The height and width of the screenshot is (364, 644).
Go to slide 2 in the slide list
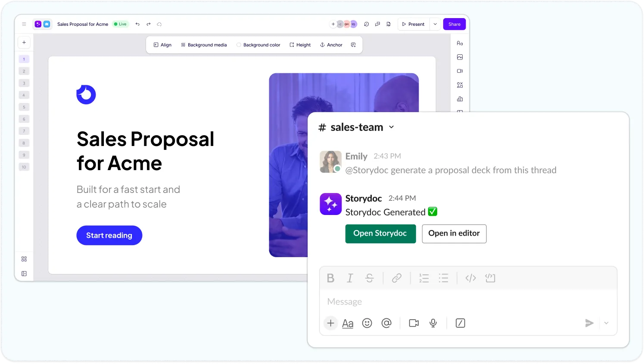[24, 71]
